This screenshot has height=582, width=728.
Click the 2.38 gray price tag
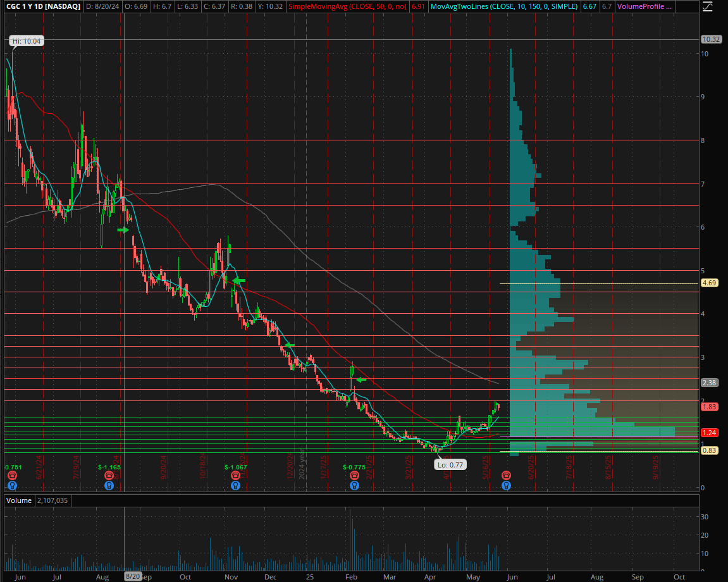point(709,383)
